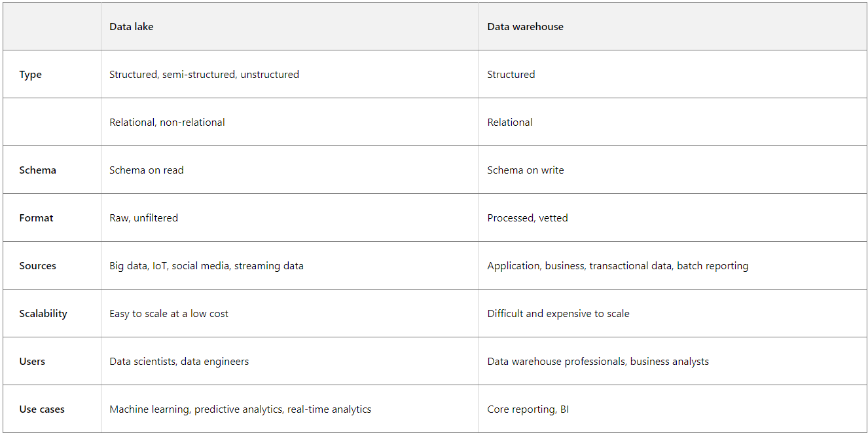This screenshot has height=435, width=868.
Task: Click the "Sources" row label
Action: click(x=38, y=266)
